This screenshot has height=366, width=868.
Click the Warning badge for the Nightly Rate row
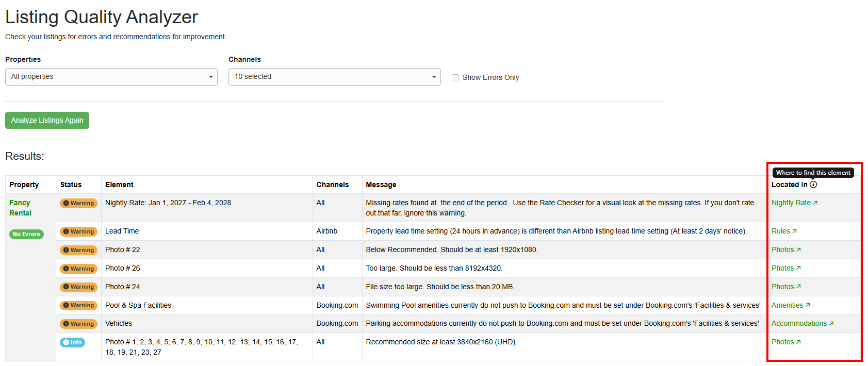coord(79,203)
